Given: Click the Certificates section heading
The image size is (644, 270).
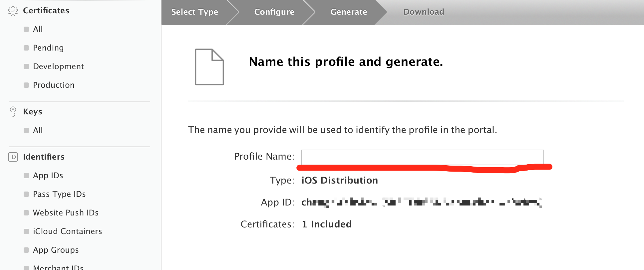Looking at the screenshot, I should [46, 11].
